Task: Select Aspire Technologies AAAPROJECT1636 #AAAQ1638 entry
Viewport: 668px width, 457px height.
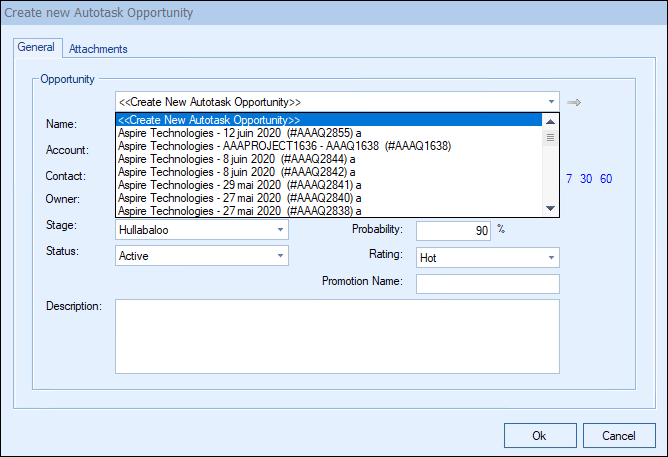Action: point(329,146)
